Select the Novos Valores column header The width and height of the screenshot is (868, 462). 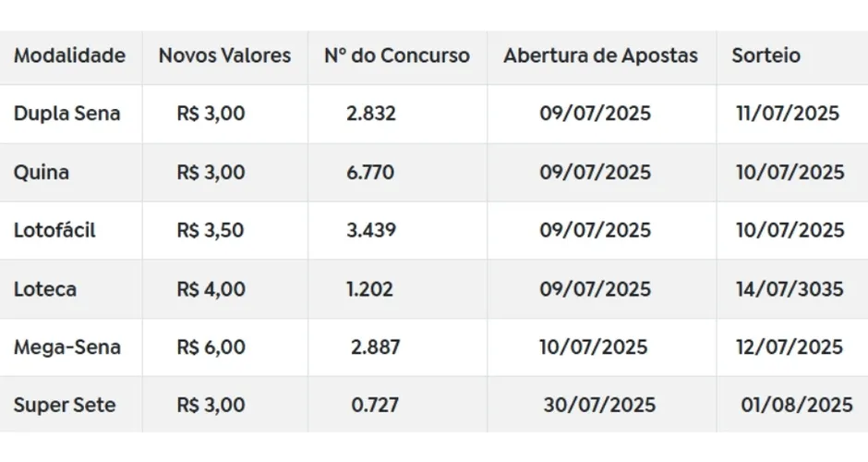tap(224, 55)
